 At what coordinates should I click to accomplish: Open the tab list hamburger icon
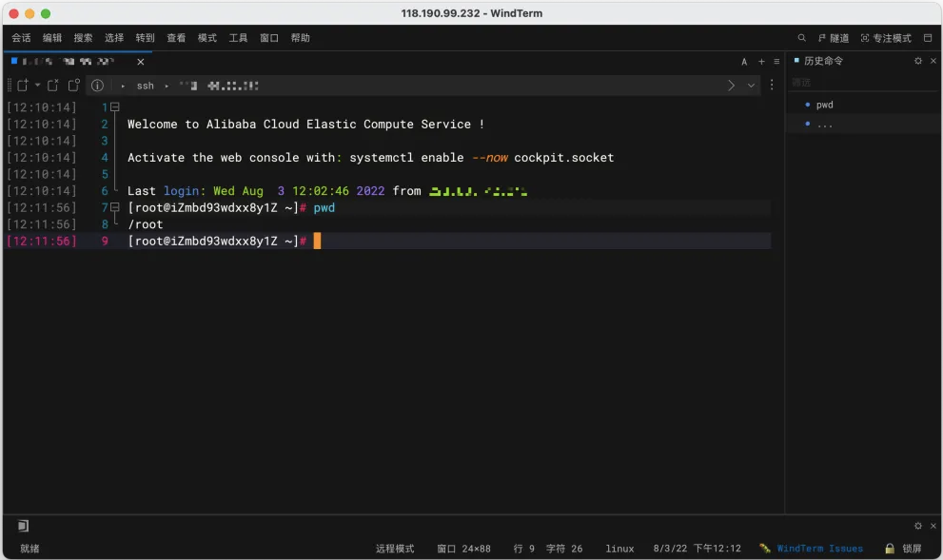point(776,61)
